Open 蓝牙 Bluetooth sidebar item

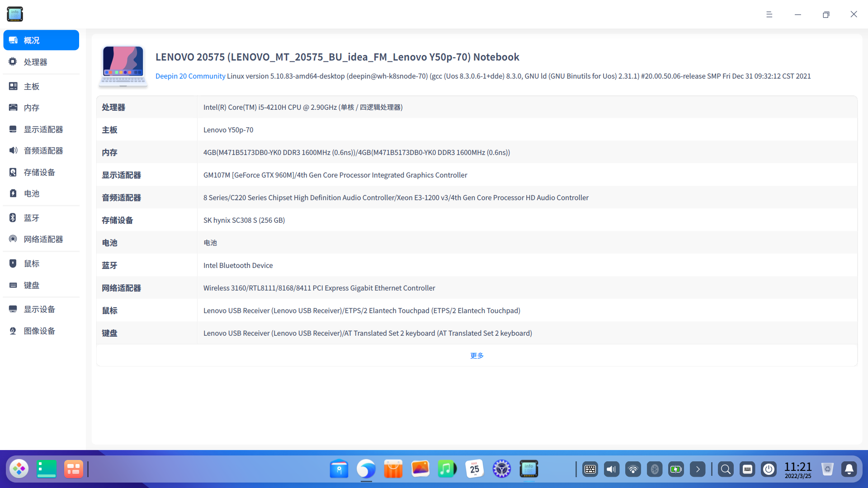tap(32, 218)
